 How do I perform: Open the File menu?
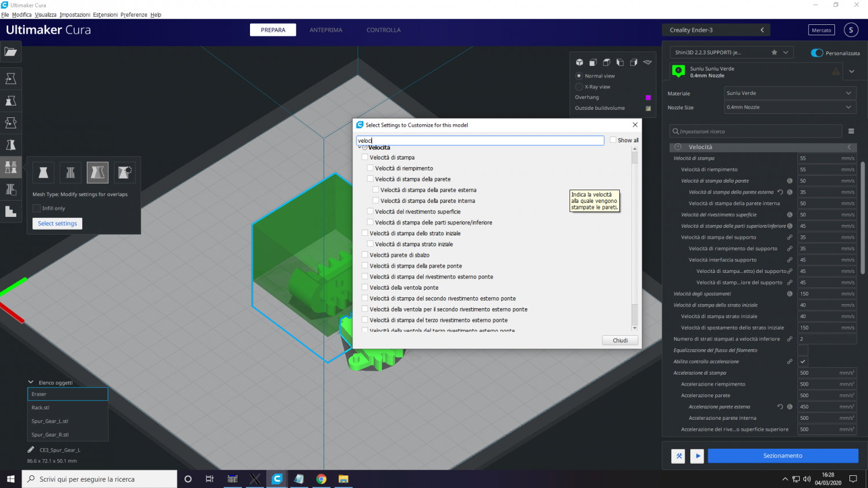point(5,14)
